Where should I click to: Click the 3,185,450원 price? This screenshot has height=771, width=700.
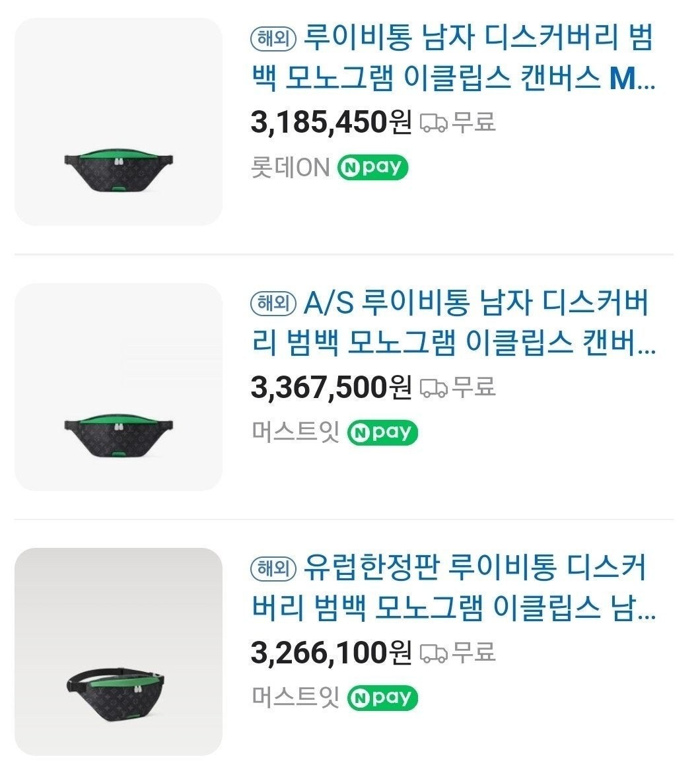331,123
